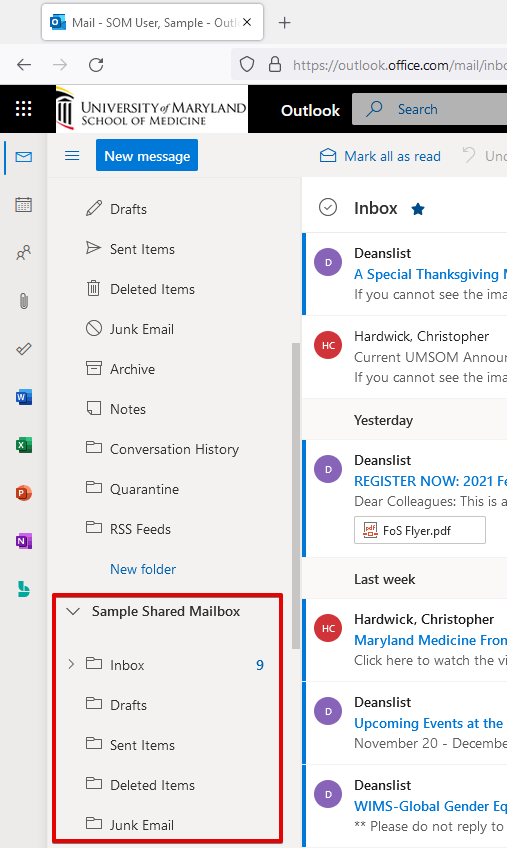Viewport: 507px width, 848px height.
Task: Open Calendar module in left rail
Action: tap(23, 204)
